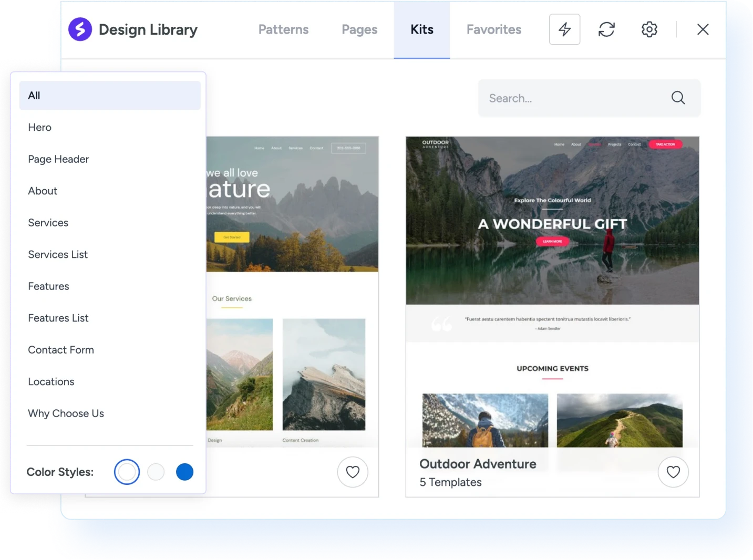Viewport: 753px width, 560px height.
Task: Filter by the Services List category
Action: (58, 254)
